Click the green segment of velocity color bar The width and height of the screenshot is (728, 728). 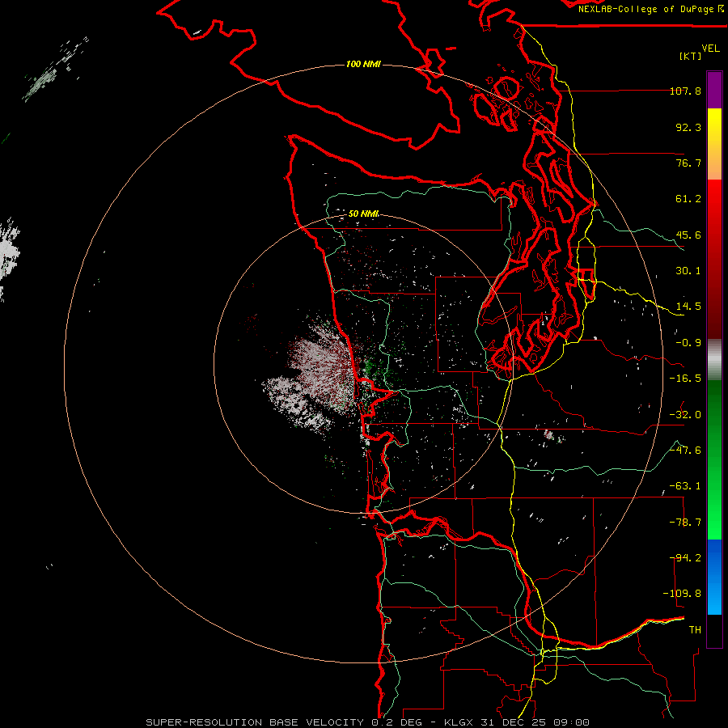click(x=714, y=459)
